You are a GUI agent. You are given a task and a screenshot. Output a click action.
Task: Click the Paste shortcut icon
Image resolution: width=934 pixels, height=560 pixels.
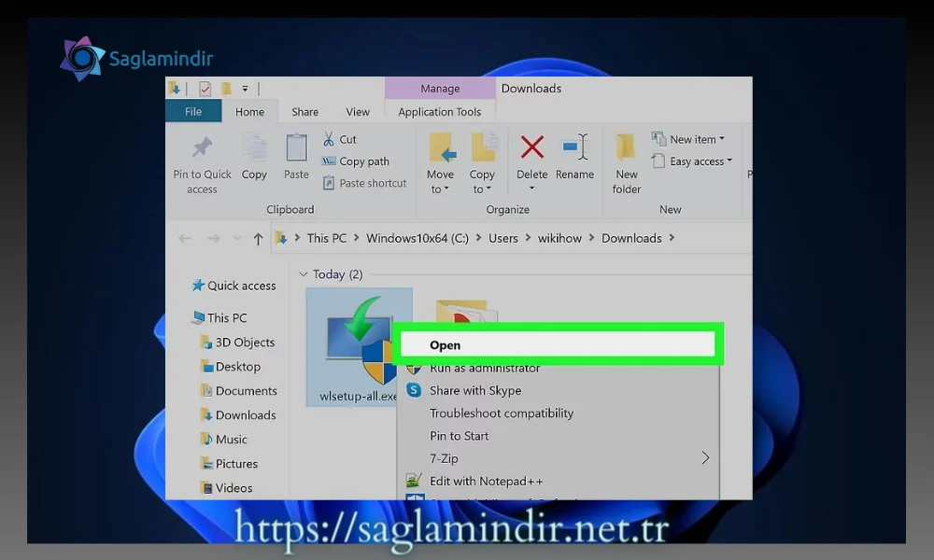[328, 183]
